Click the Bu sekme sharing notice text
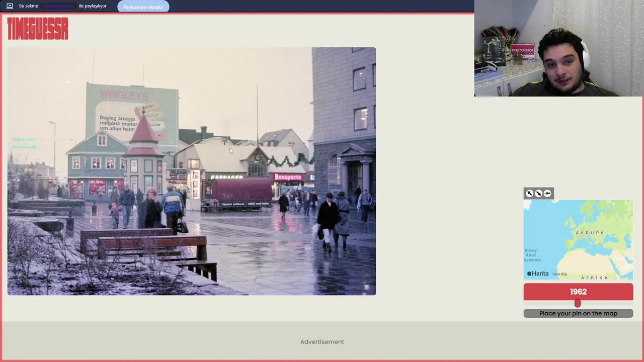This screenshot has height=362, width=644. pyautogui.click(x=63, y=6)
